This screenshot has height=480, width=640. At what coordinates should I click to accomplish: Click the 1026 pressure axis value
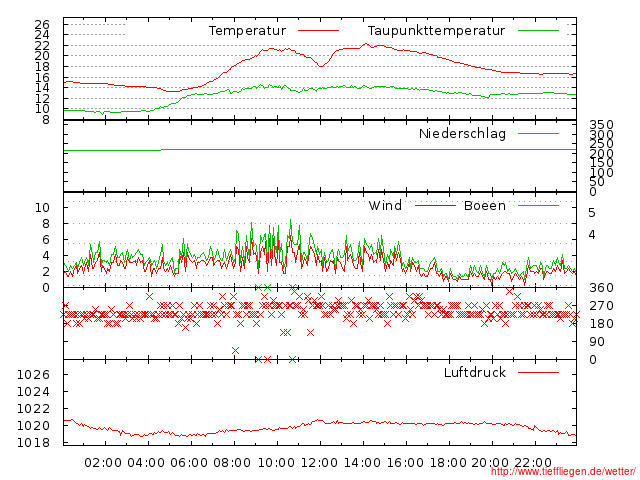click(x=33, y=374)
